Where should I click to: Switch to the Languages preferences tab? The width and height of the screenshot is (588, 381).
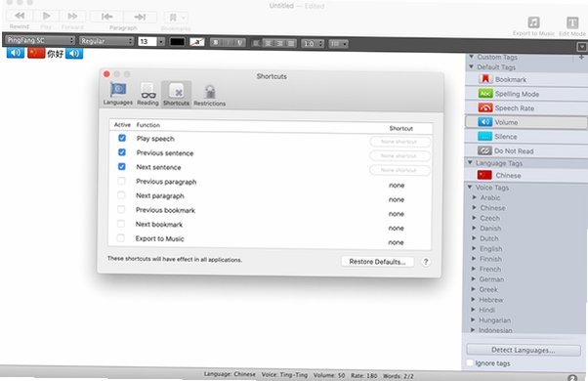click(118, 94)
